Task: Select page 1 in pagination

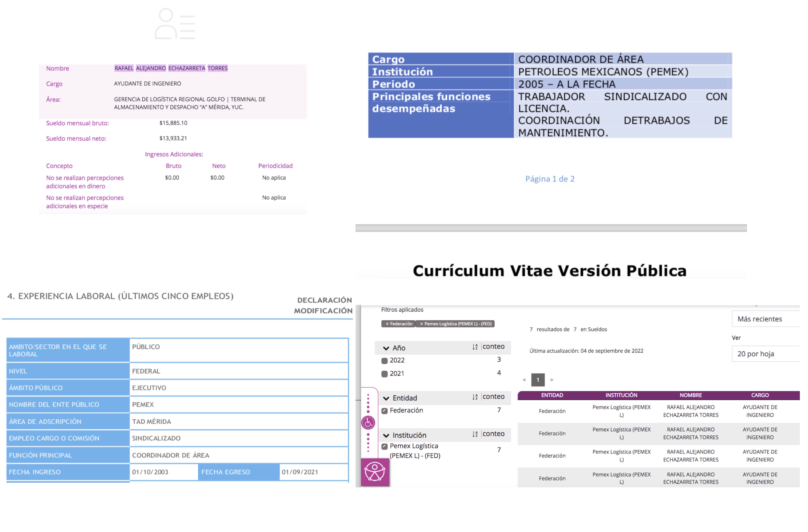Action: (538, 380)
